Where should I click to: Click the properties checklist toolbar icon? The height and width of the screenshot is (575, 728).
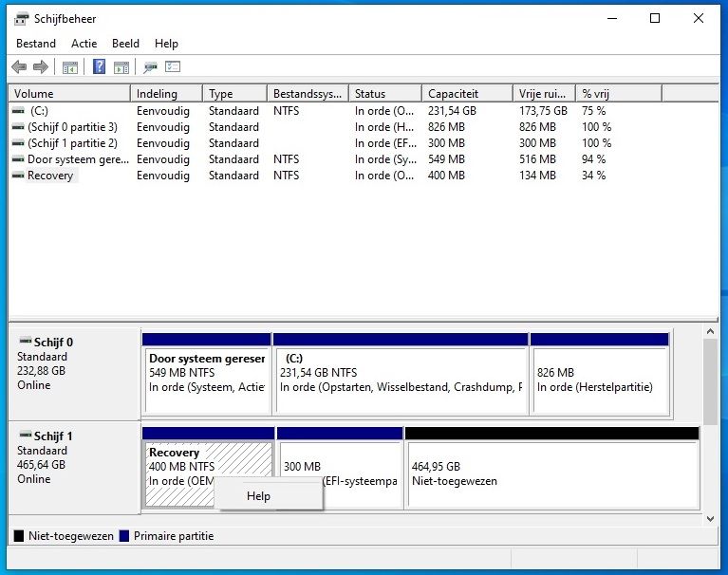(173, 66)
